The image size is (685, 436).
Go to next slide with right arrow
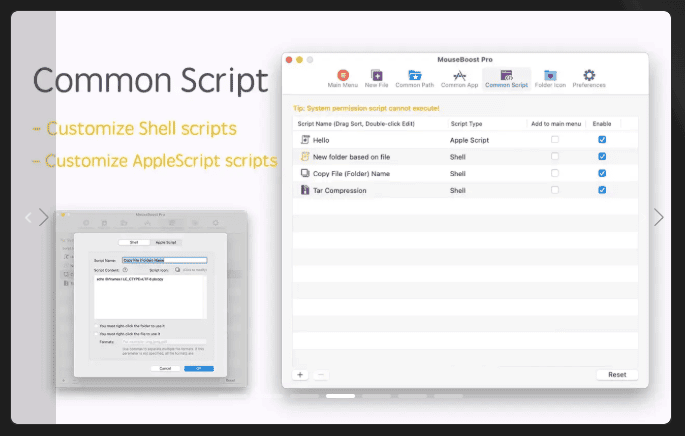(658, 217)
